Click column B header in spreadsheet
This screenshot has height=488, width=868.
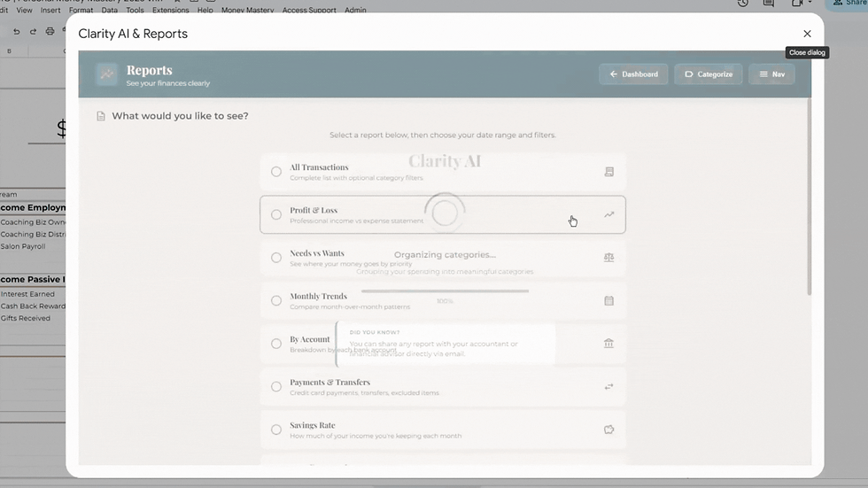point(10,51)
